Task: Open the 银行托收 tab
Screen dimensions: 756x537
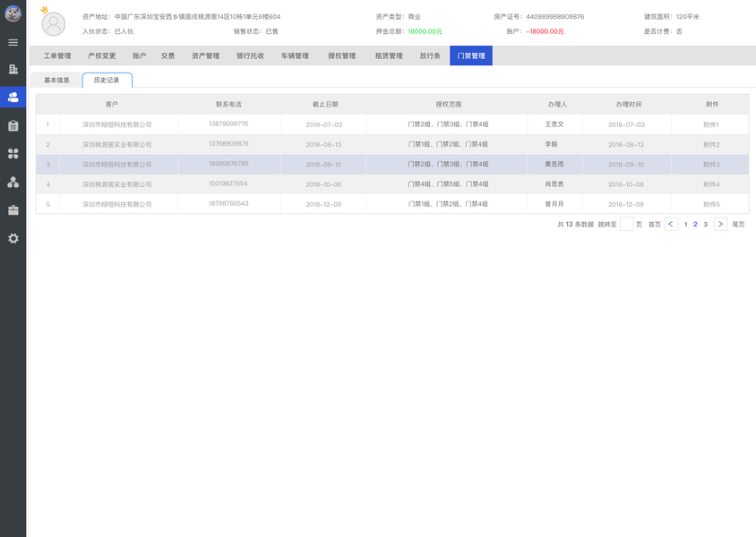Action: pyautogui.click(x=250, y=55)
